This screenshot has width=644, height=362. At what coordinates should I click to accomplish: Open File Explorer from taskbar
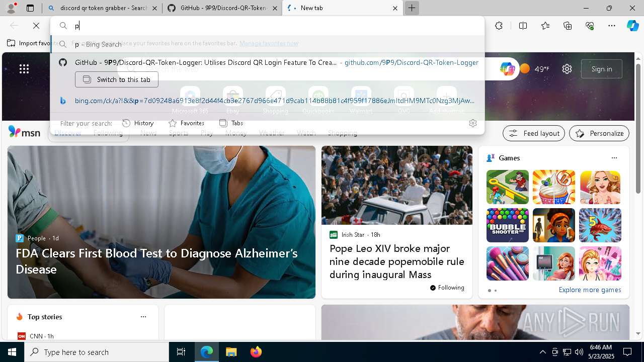[231, 352]
